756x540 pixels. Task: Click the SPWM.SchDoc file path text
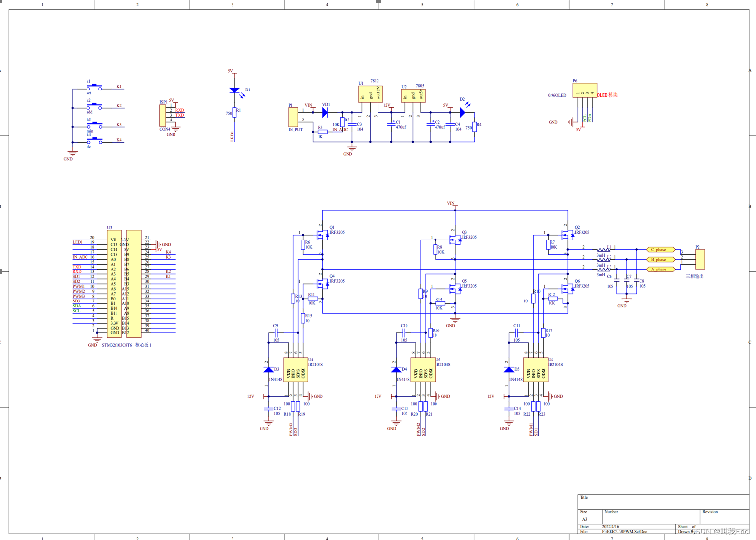[624, 532]
